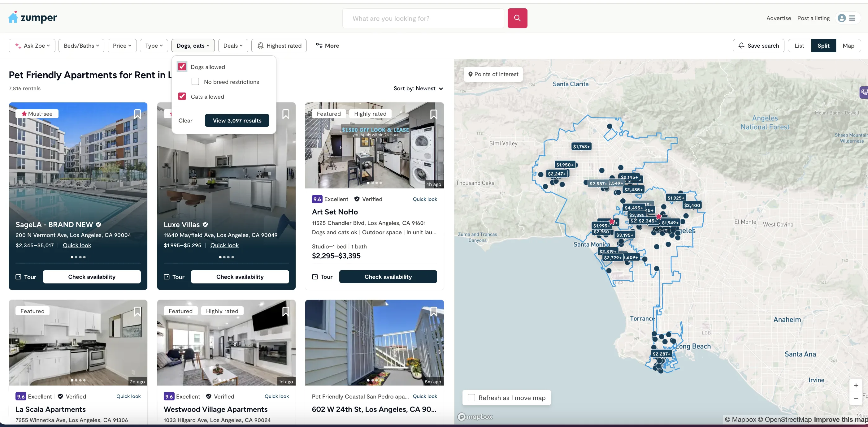
Task: Open the purple widget at the map's right edge
Action: coord(864,92)
